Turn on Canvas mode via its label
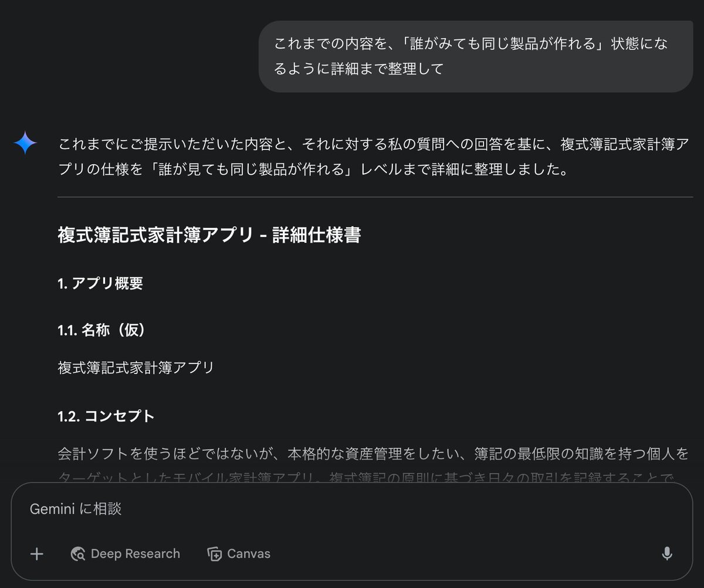704x588 pixels. 249,554
